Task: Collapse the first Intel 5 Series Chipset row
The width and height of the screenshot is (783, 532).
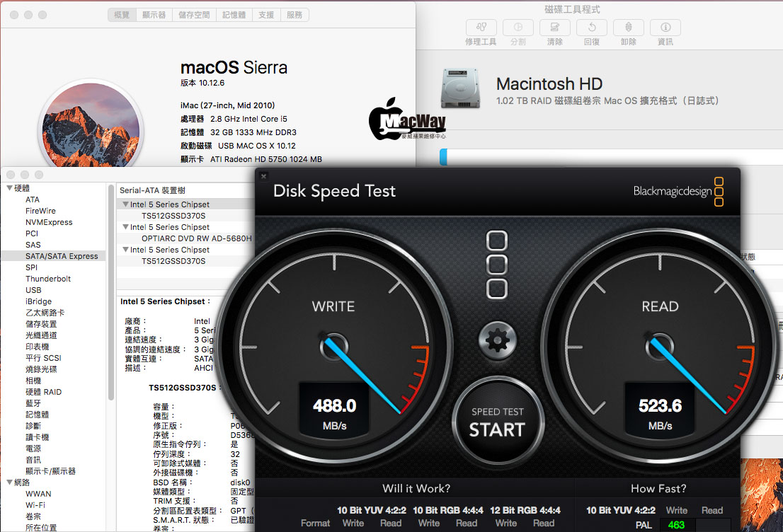Action: [x=126, y=204]
